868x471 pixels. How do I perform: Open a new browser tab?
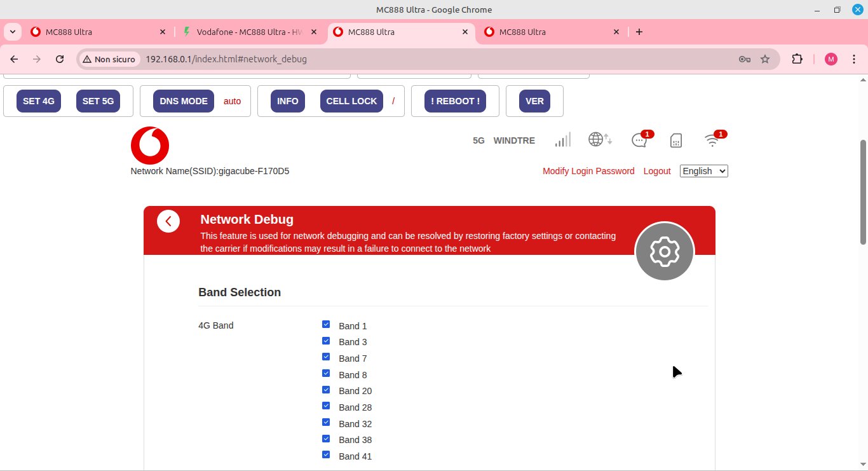639,32
